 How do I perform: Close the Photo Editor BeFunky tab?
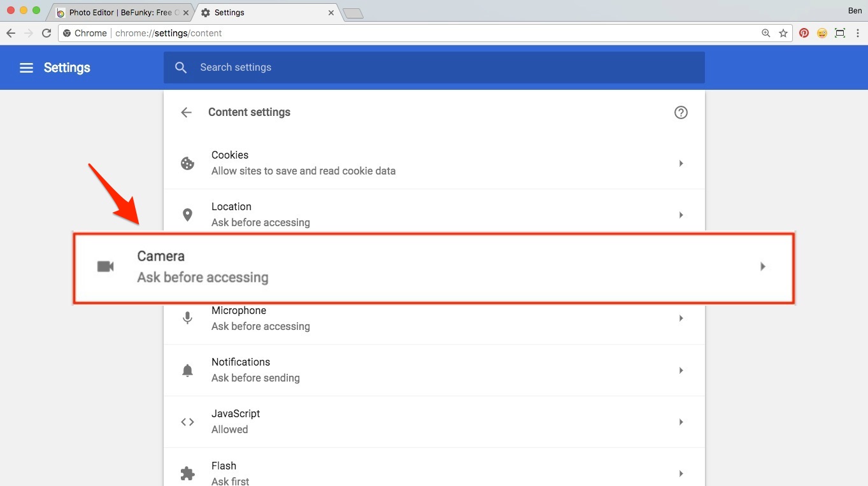coord(186,13)
